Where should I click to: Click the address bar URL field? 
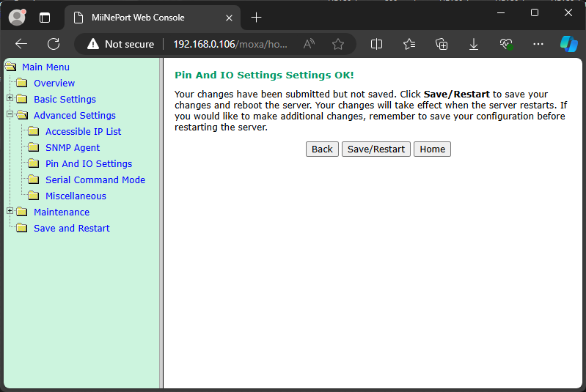tap(230, 44)
